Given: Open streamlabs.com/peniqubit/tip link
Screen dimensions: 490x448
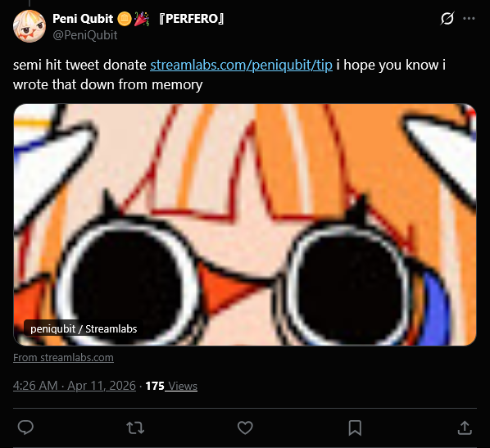Looking at the screenshot, I should point(241,65).
